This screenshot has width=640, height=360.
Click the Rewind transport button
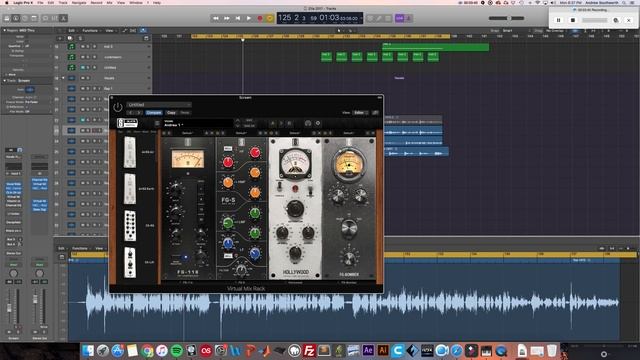[x=216, y=18]
